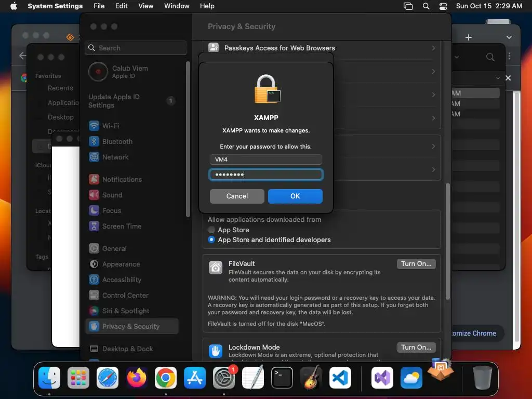Click the sidebar scrollbar in System Settings

click(188, 139)
